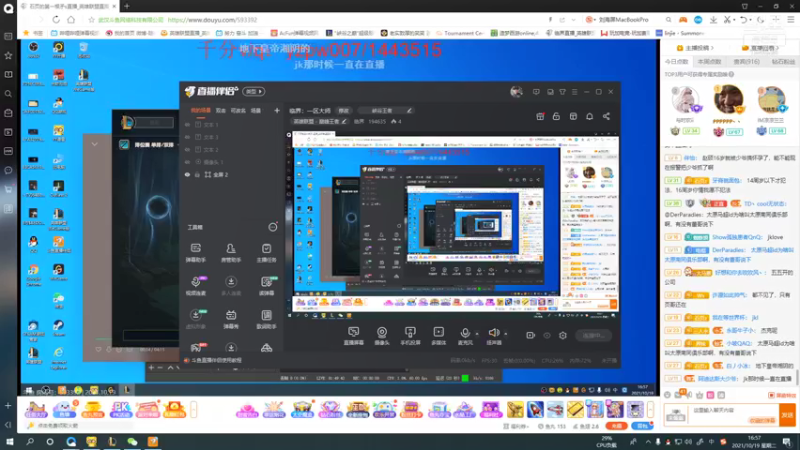
Task: Add 直播屏幕 screen capture source
Action: 353,336
